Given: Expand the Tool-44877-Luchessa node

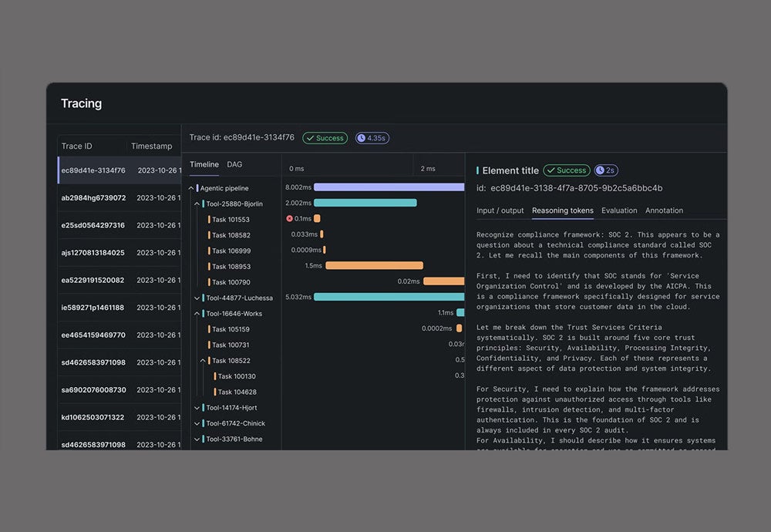Looking at the screenshot, I should [x=197, y=297].
